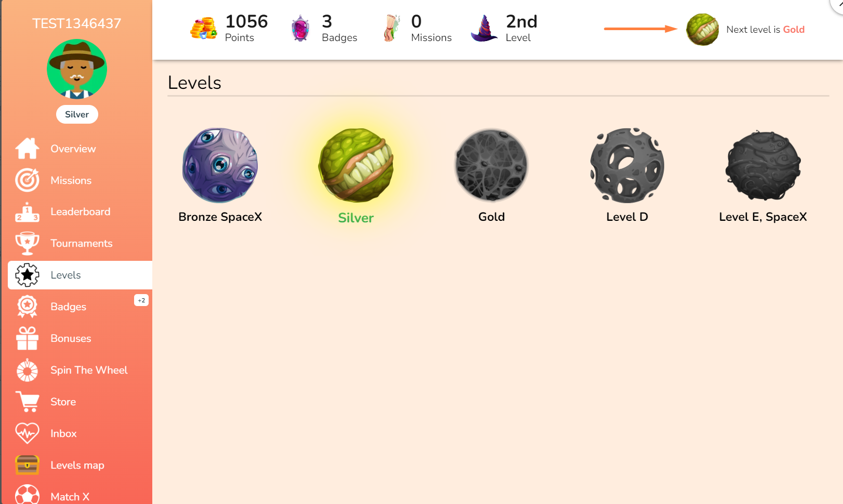Open the Gold level planet
This screenshot has width=843, height=504.
pyautogui.click(x=492, y=165)
